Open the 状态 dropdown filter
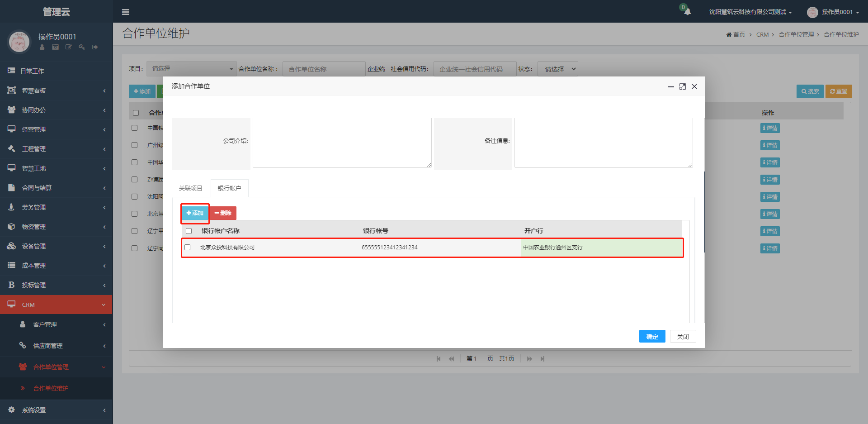The image size is (868, 424). (x=557, y=69)
